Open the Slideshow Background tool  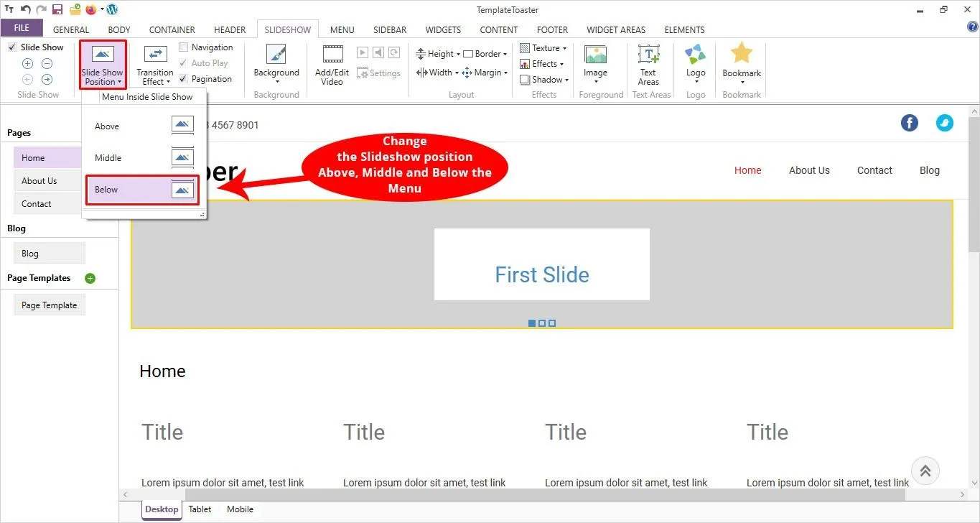coord(276,55)
